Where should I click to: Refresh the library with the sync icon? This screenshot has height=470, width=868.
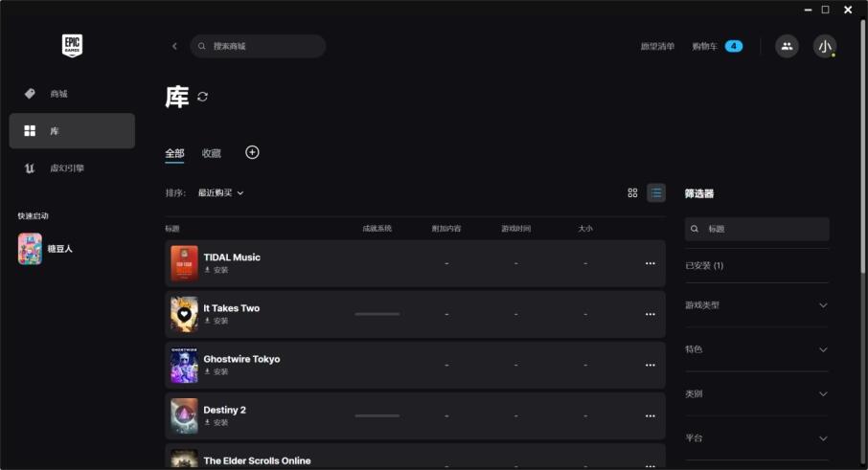[202, 97]
